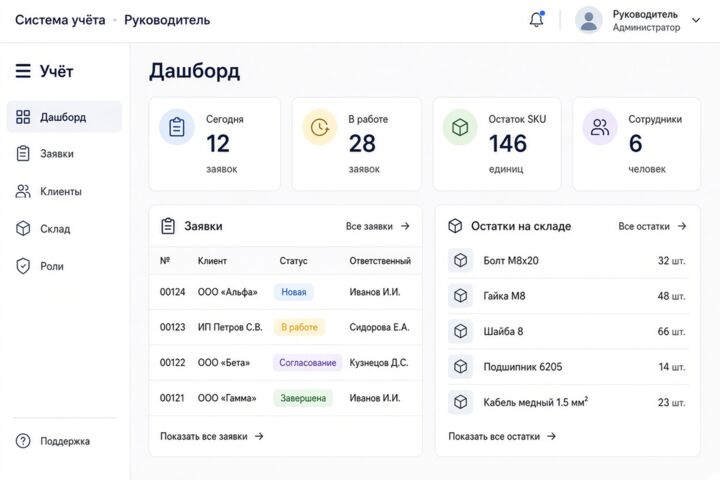Viewport: 720px width, 480px height.
Task: Click the clipboard icon beside sidebar Заявки
Action: pos(23,154)
